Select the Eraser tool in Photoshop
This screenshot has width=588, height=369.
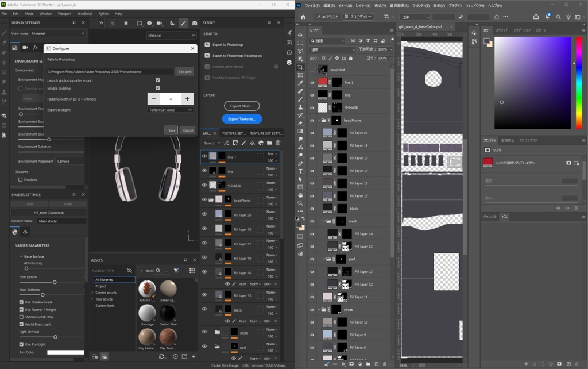point(300,123)
